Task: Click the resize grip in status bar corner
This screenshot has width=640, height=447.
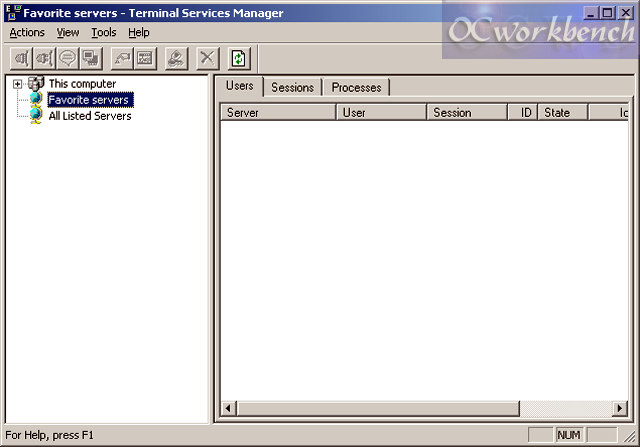Action: (x=629, y=436)
